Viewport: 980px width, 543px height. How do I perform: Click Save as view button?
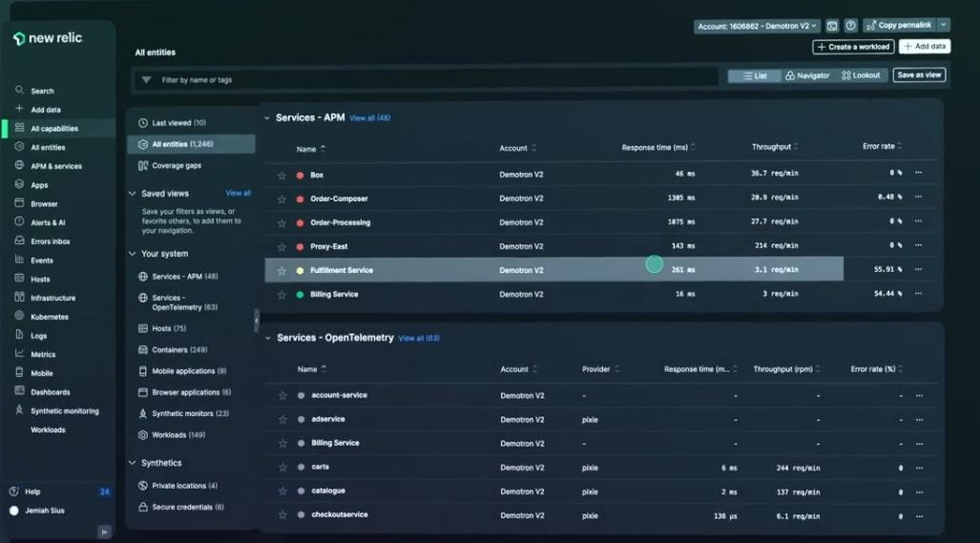(919, 75)
